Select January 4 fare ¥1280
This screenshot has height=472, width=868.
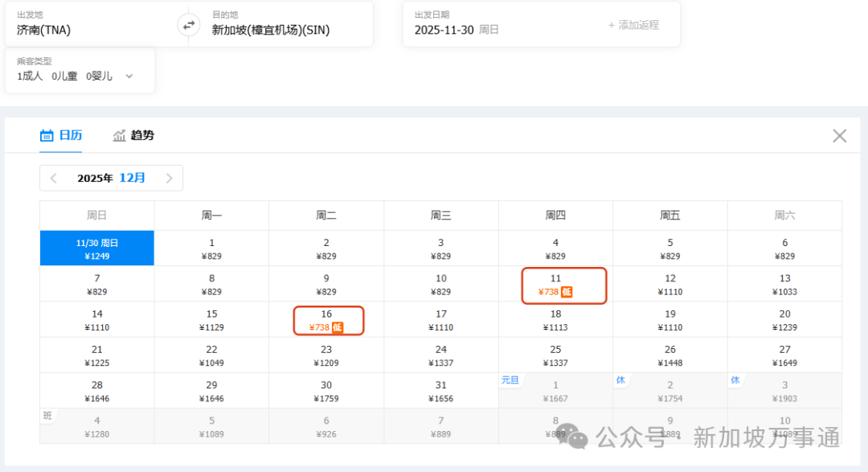[97, 427]
